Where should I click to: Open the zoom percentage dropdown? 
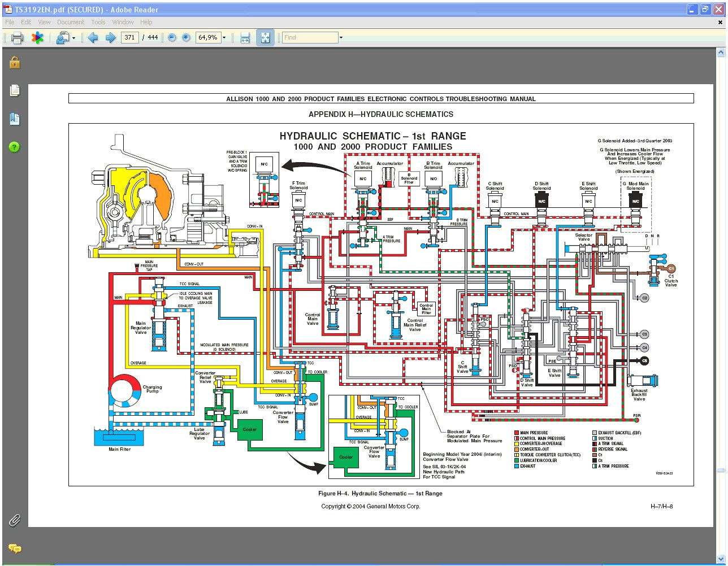pos(224,37)
